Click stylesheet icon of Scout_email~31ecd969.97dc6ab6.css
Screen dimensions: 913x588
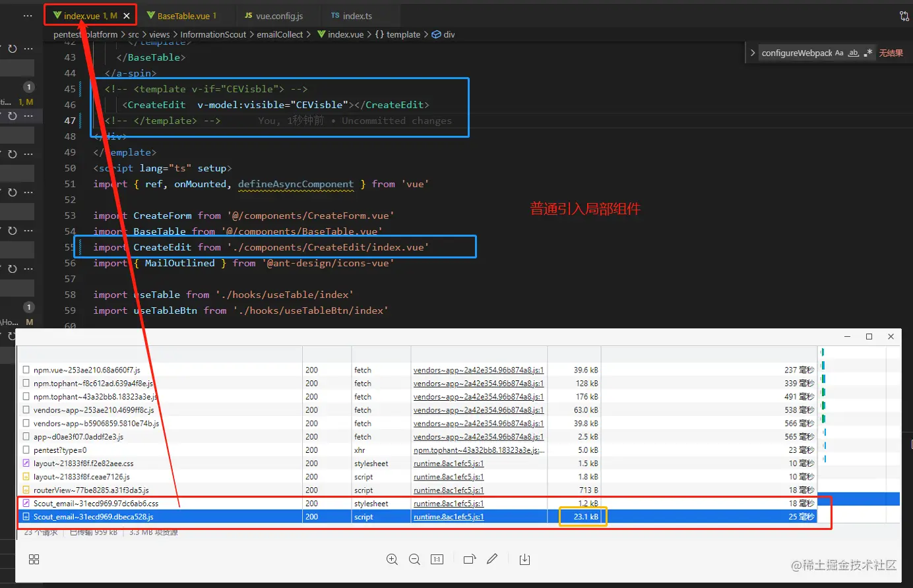pos(26,503)
